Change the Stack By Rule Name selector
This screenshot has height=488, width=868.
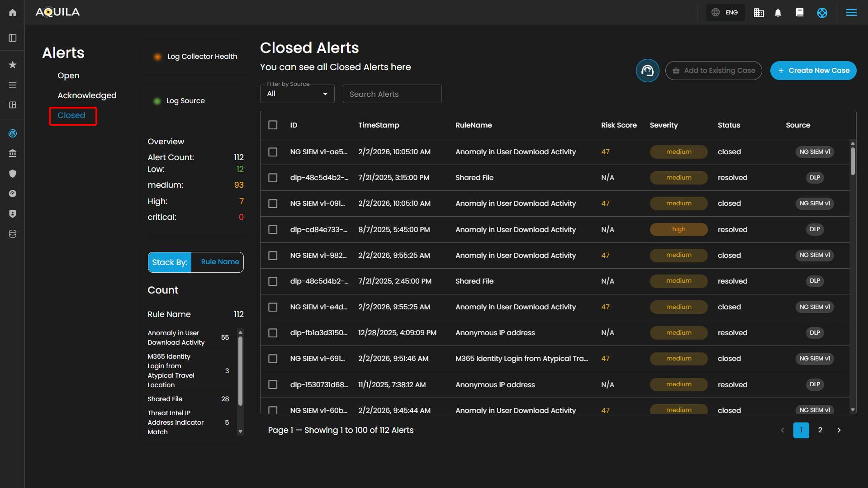click(220, 262)
